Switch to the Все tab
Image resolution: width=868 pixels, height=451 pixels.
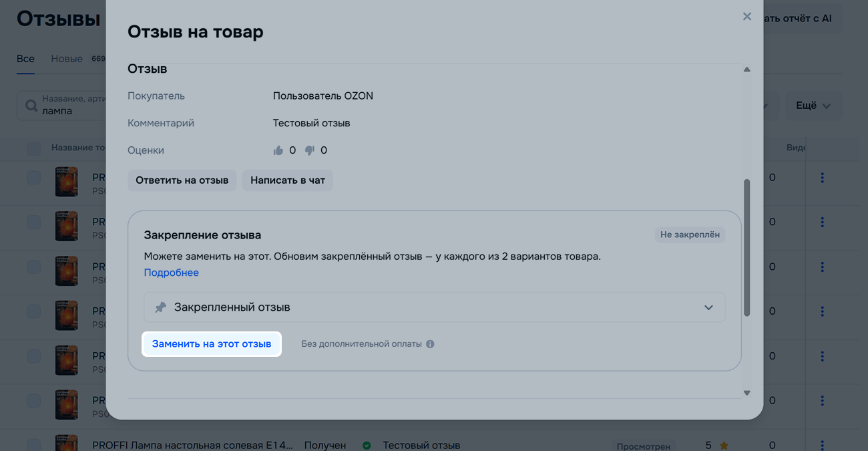click(25, 59)
